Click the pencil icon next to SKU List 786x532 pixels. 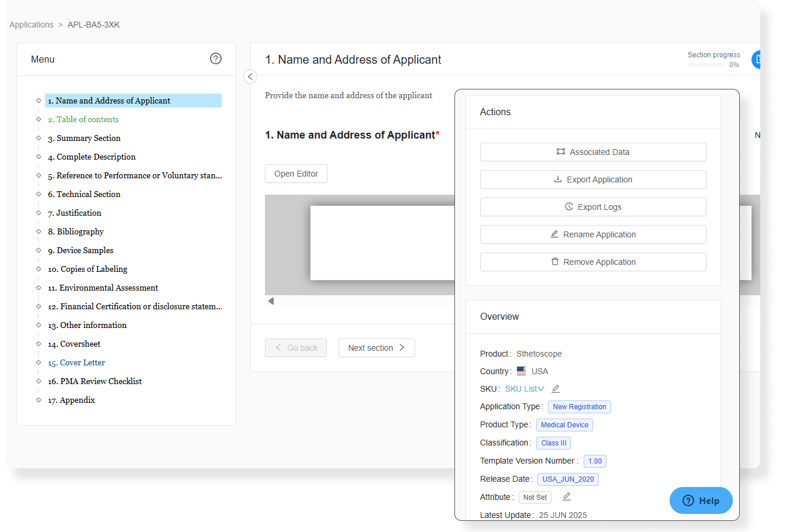[556, 389]
